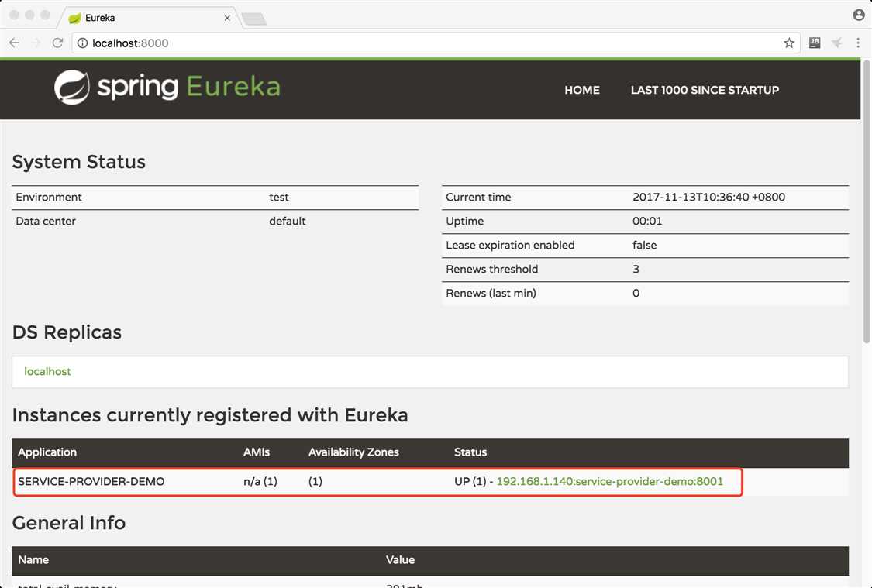
Task: Click the Spring leaf logo
Action: coord(72,88)
